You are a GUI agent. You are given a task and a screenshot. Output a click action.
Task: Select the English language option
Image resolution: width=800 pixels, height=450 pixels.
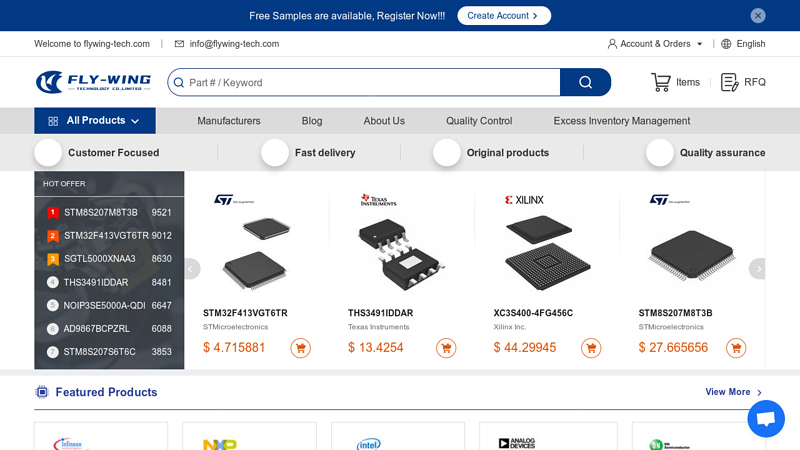click(751, 44)
